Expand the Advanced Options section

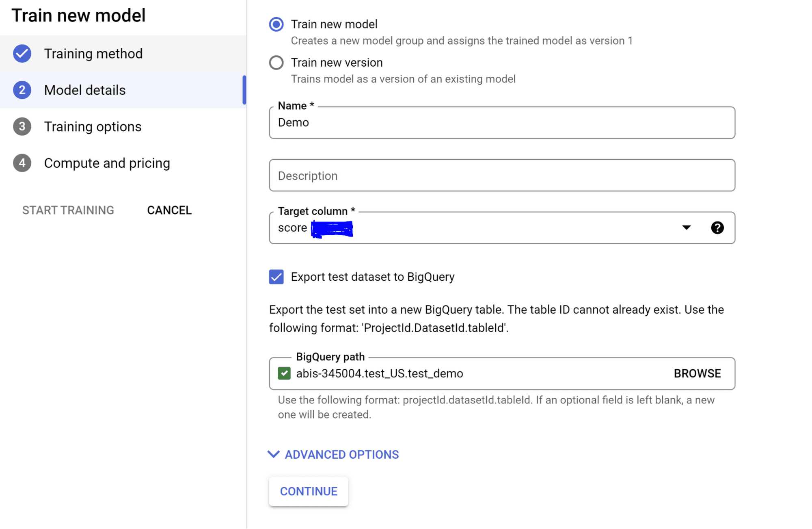click(341, 455)
